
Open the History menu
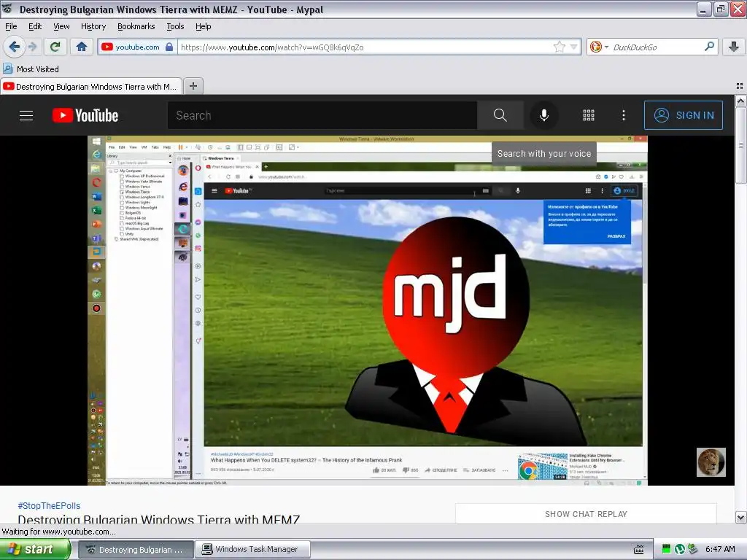click(93, 27)
